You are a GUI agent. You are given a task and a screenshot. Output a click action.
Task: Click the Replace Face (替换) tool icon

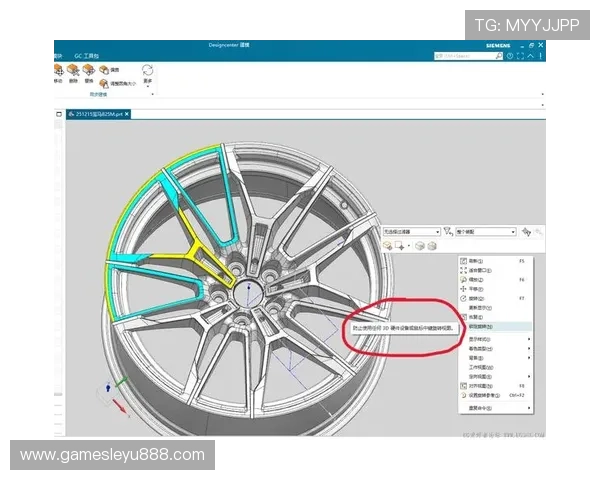click(88, 71)
